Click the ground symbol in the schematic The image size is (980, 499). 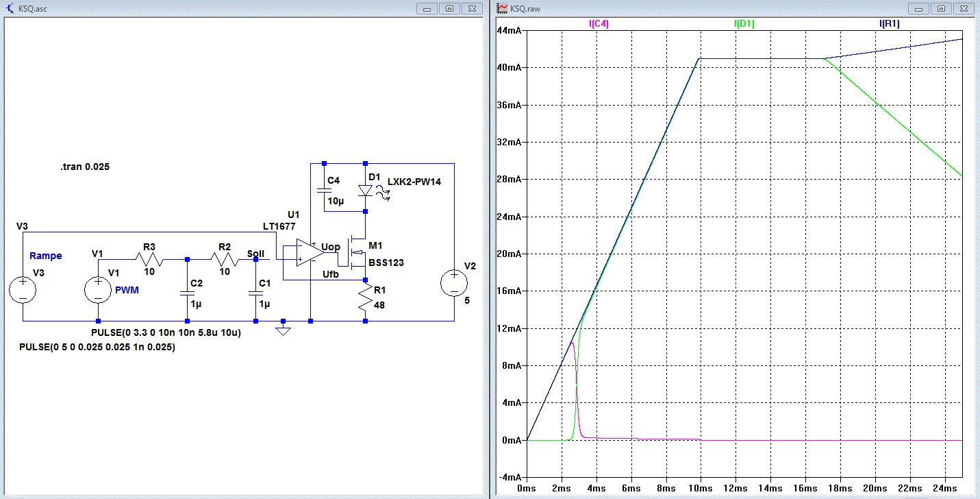tap(283, 331)
